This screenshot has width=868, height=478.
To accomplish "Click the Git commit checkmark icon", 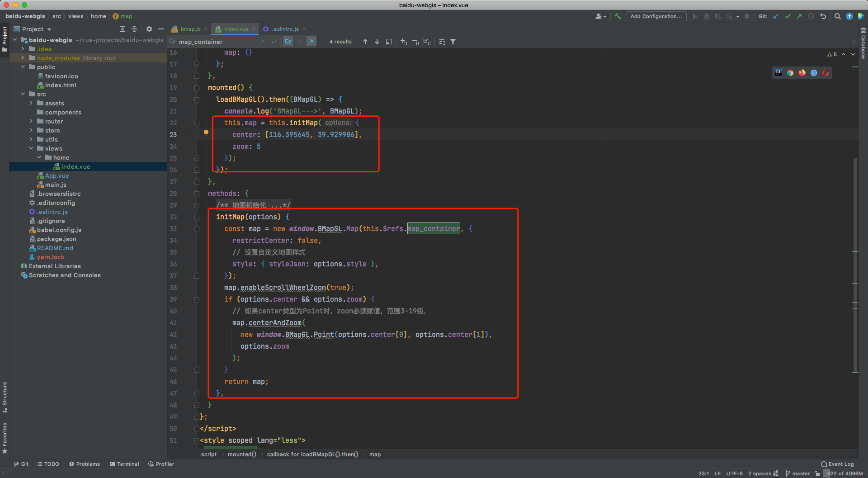I will pyautogui.click(x=788, y=16).
